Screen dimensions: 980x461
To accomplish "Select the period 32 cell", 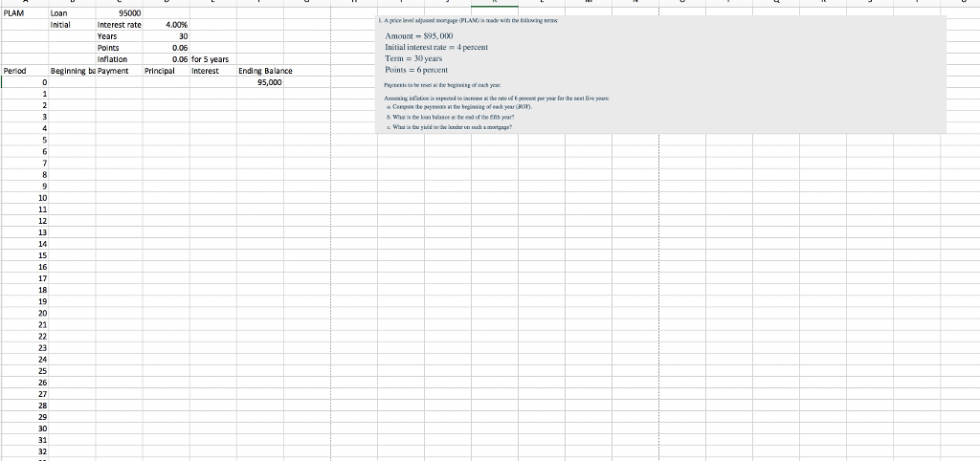I will click(25, 452).
